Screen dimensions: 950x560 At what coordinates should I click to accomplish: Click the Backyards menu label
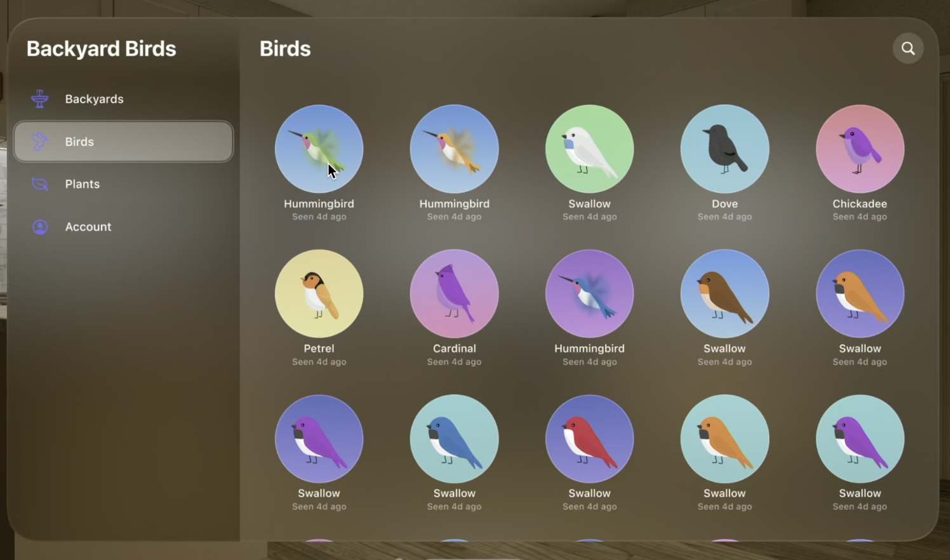[x=94, y=99]
